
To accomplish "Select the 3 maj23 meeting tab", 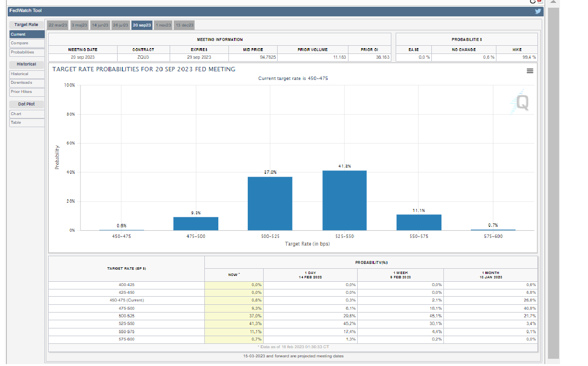I will click(80, 25).
